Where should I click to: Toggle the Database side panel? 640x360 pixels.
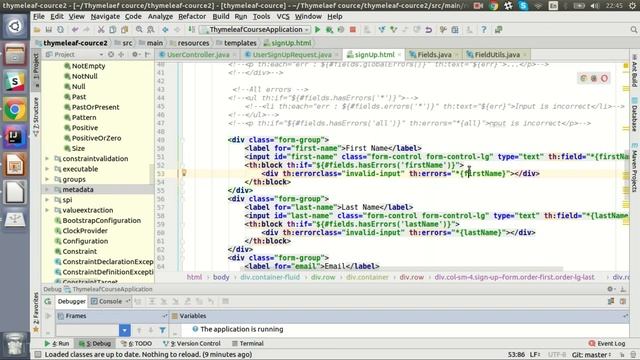point(635,115)
